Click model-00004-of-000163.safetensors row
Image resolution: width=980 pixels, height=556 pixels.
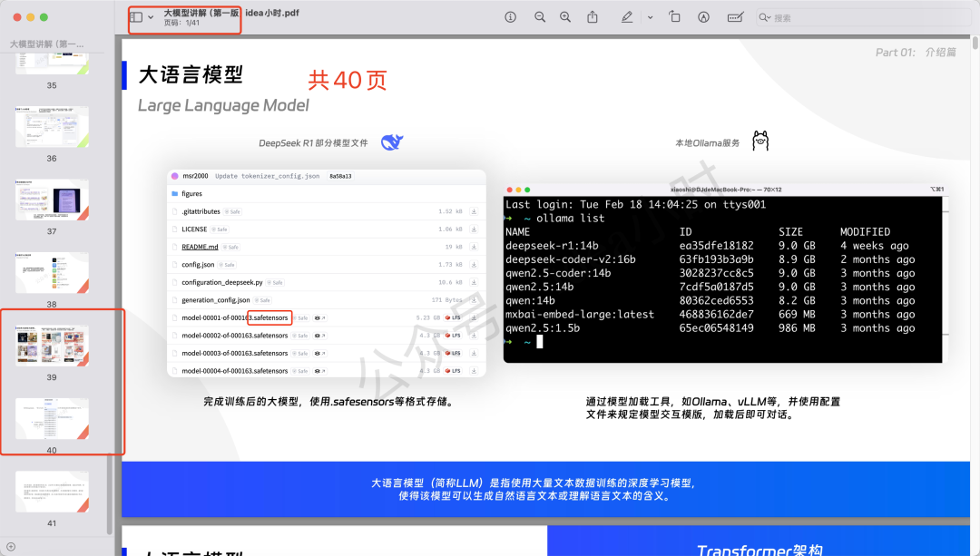(327, 370)
